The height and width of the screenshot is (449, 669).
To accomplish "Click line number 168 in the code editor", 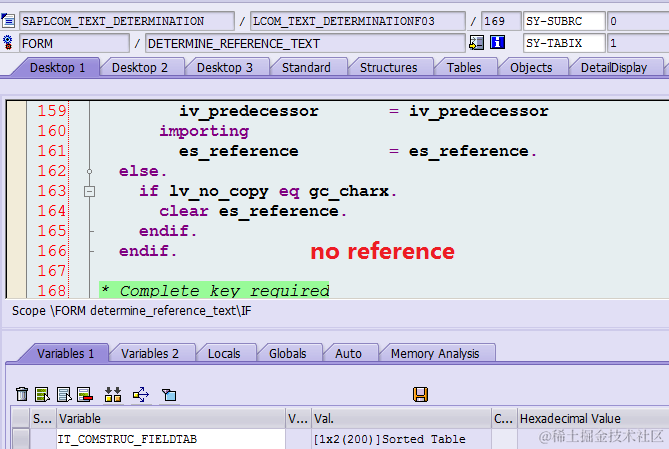I will 52,290.
